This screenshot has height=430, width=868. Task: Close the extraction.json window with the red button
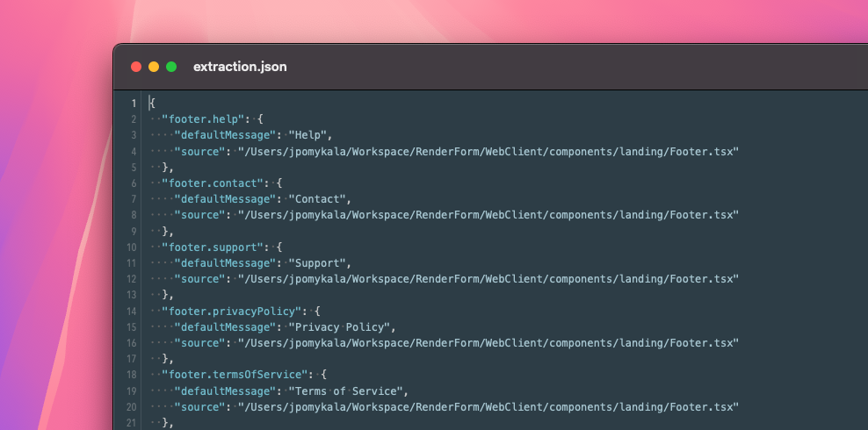click(x=136, y=67)
